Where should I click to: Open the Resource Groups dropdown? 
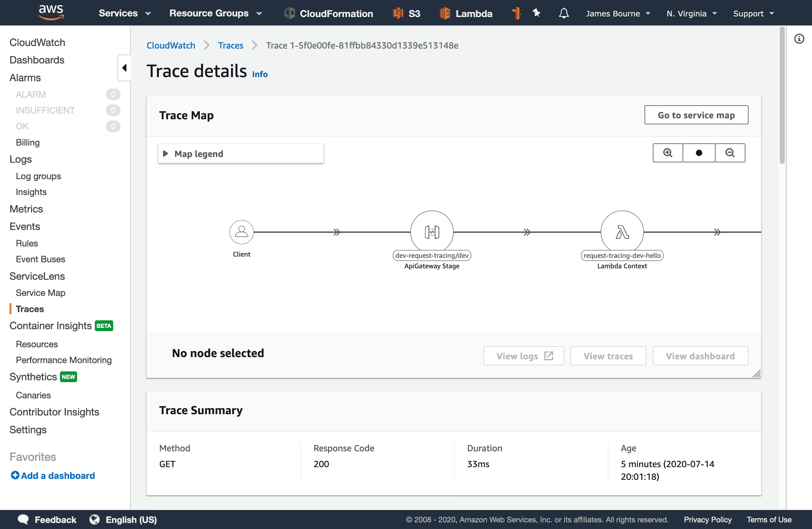[216, 13]
